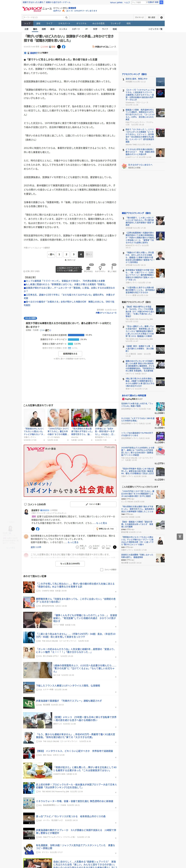Expand the comment with the first もっと見る link
Image resolution: width=186 pixels, height=868 pixels.
101,523
